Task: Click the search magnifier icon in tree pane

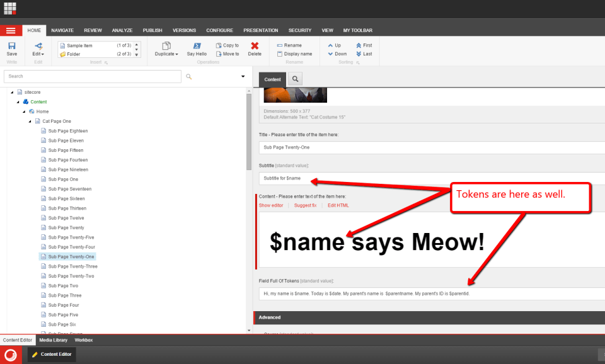Action: (x=188, y=77)
